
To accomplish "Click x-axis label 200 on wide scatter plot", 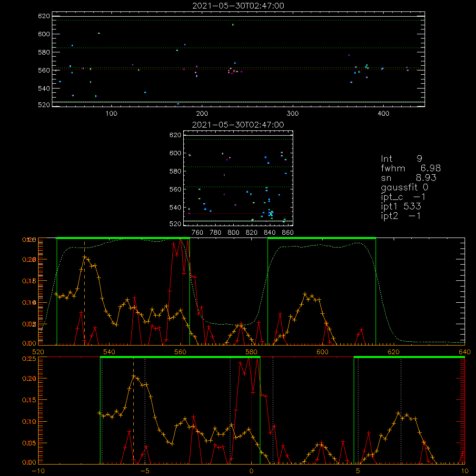I will tap(202, 114).
